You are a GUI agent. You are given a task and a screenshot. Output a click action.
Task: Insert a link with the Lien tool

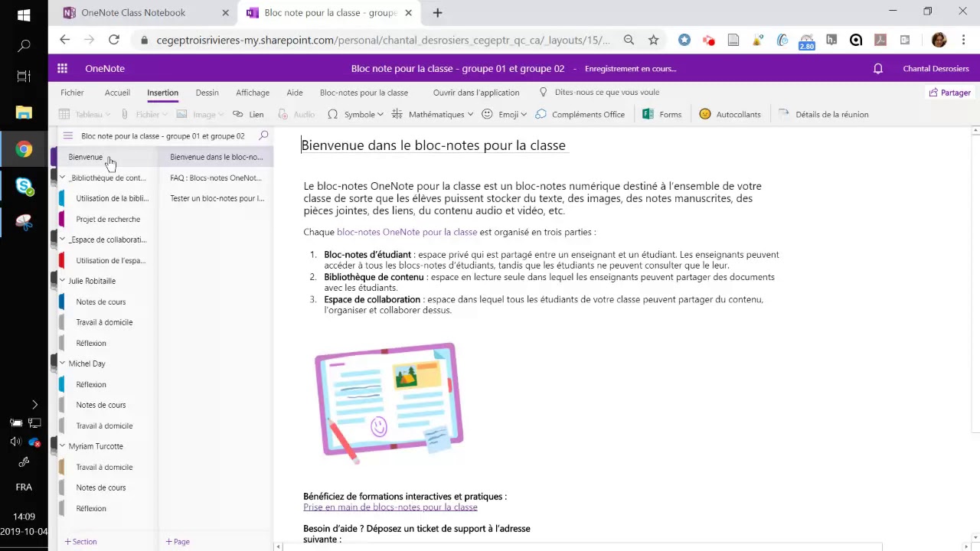pos(248,114)
